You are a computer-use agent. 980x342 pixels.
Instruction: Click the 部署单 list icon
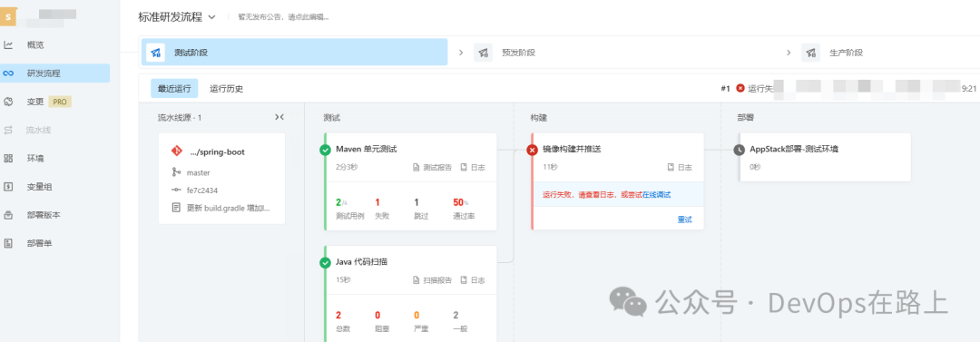pos(9,243)
